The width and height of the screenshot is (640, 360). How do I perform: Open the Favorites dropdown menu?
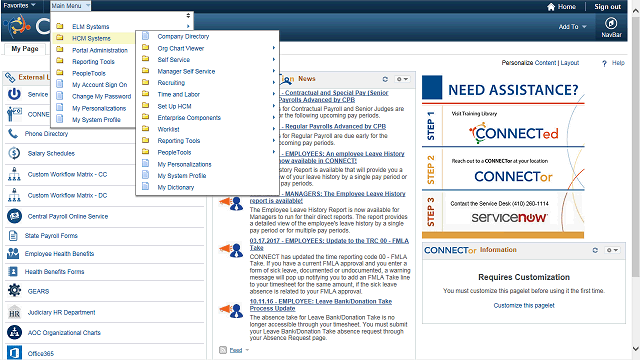click(x=19, y=5)
